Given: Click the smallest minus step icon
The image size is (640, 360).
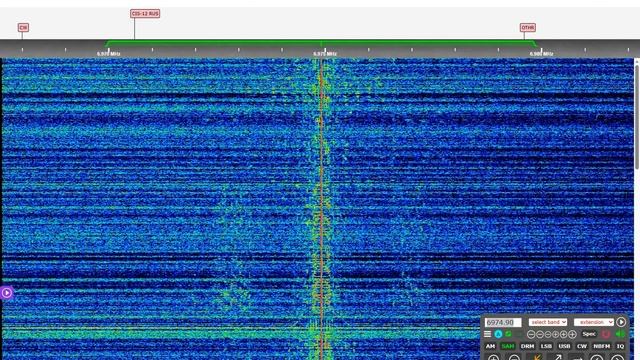Looking at the screenshot, I should tap(548, 334).
